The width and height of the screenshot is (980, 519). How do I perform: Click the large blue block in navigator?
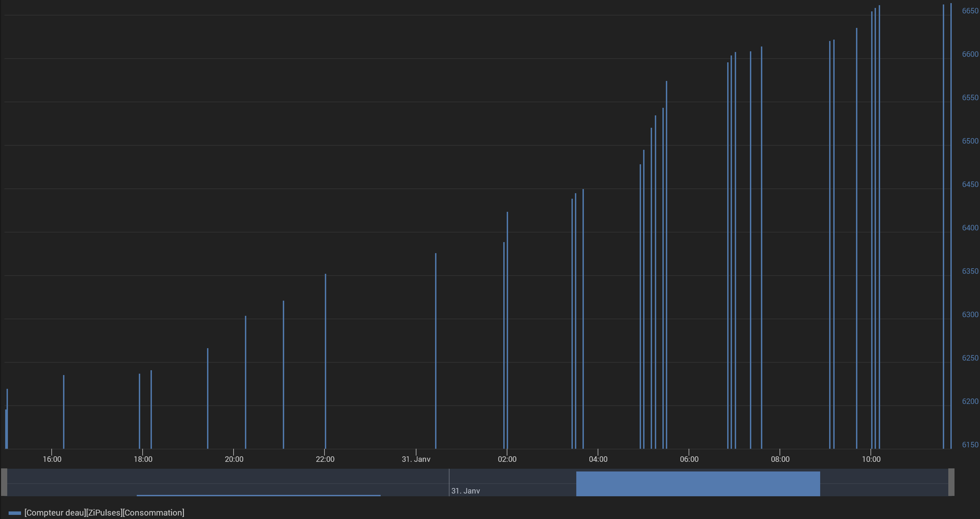click(x=698, y=484)
